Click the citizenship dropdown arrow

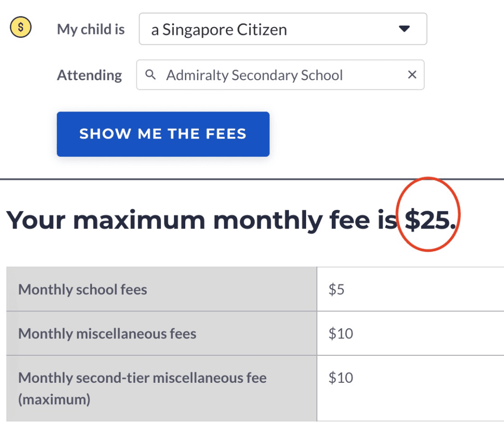pyautogui.click(x=404, y=29)
